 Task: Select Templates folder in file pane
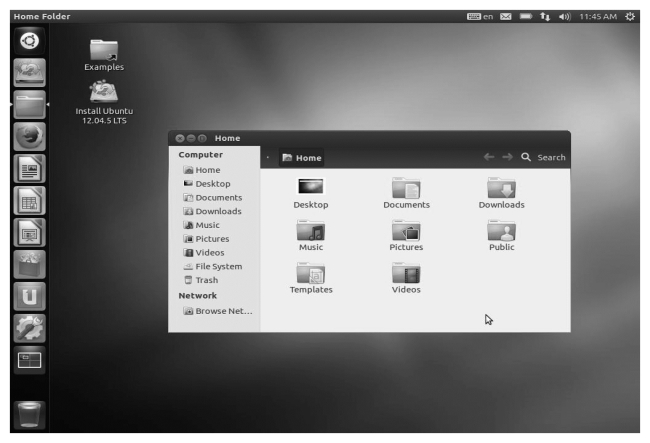(x=311, y=278)
